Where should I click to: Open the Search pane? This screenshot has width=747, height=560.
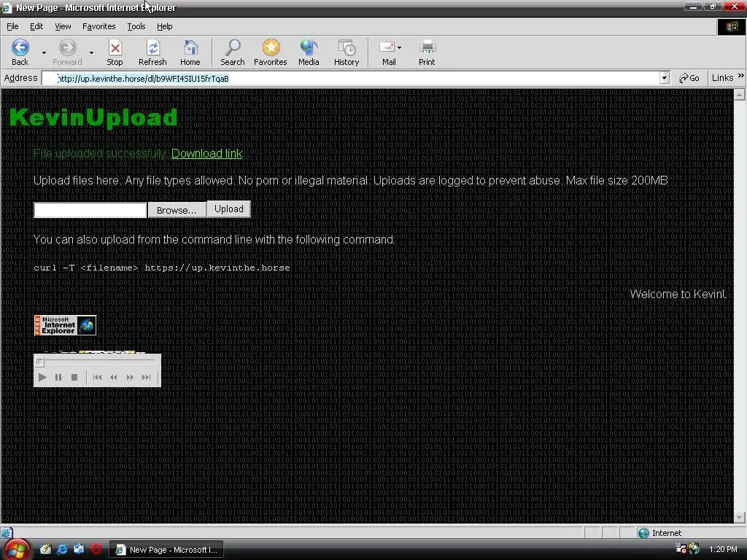pos(233,52)
